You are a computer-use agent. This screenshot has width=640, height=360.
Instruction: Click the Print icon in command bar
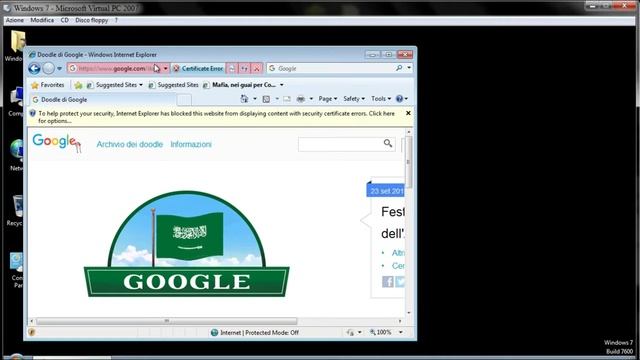(x=301, y=99)
